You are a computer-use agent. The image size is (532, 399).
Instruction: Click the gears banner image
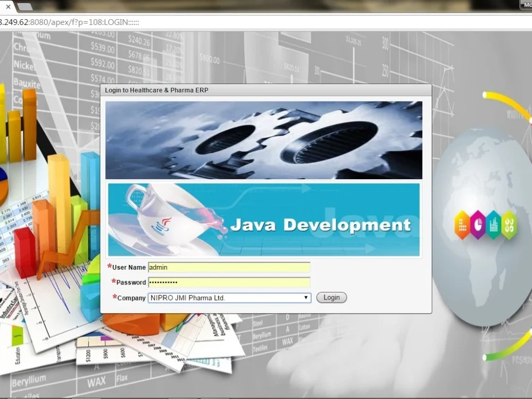[264, 140]
